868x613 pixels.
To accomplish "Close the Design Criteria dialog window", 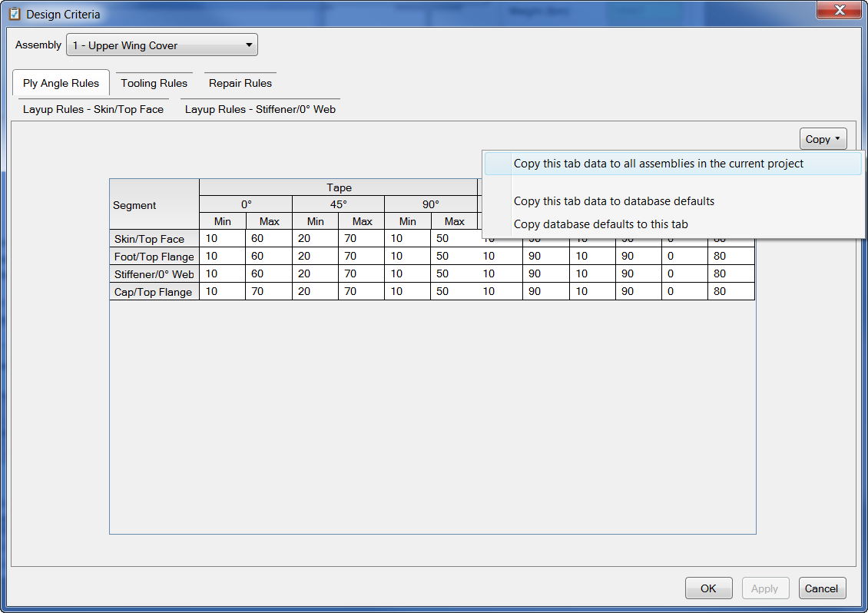I will pos(839,11).
